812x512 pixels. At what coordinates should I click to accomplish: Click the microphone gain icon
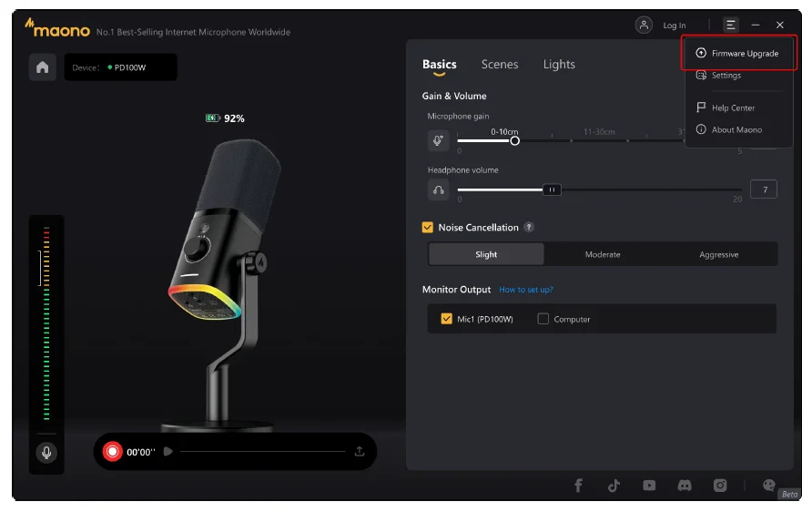click(x=438, y=140)
